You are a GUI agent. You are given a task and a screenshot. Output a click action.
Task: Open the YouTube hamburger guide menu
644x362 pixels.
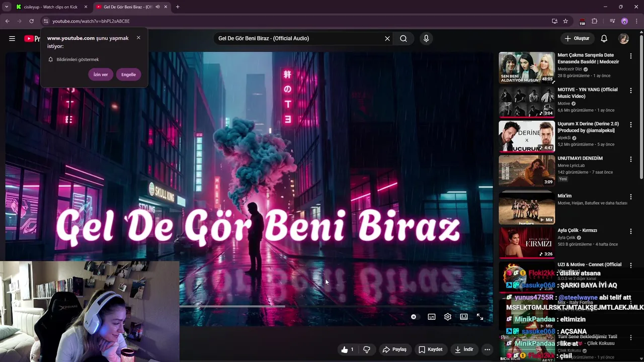12,39
